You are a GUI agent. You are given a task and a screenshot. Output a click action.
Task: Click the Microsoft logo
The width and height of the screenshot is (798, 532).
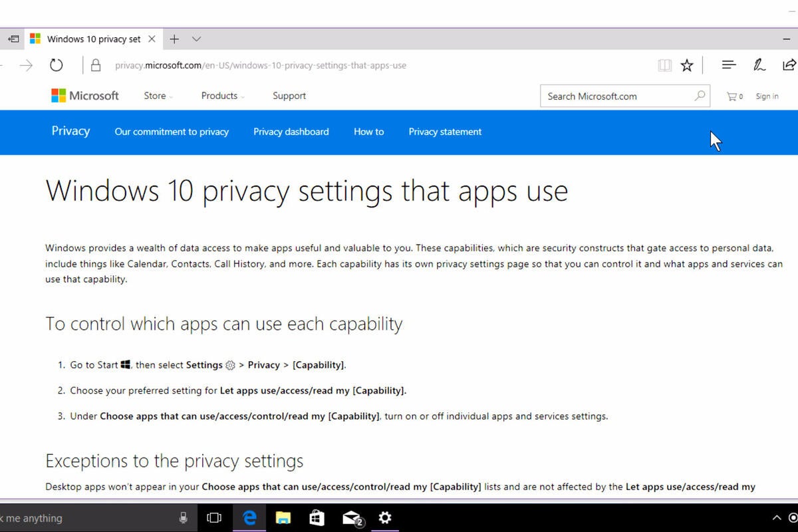click(85, 96)
